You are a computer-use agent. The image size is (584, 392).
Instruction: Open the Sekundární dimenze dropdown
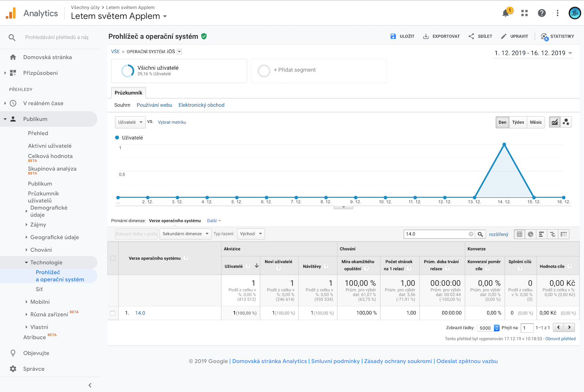point(185,234)
